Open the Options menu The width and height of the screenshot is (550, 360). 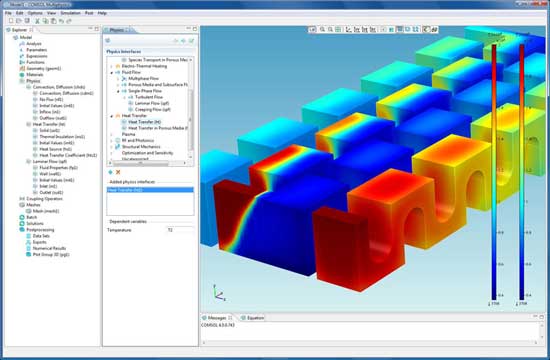click(35, 13)
